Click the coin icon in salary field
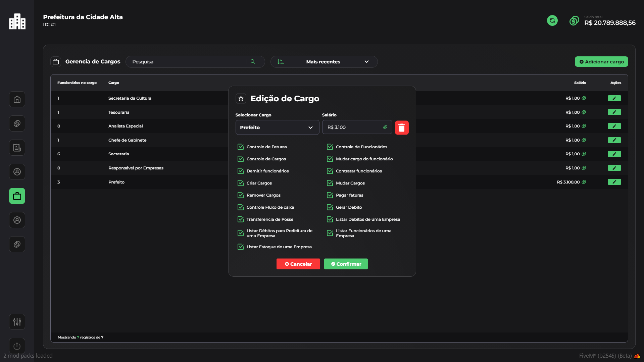 385,127
